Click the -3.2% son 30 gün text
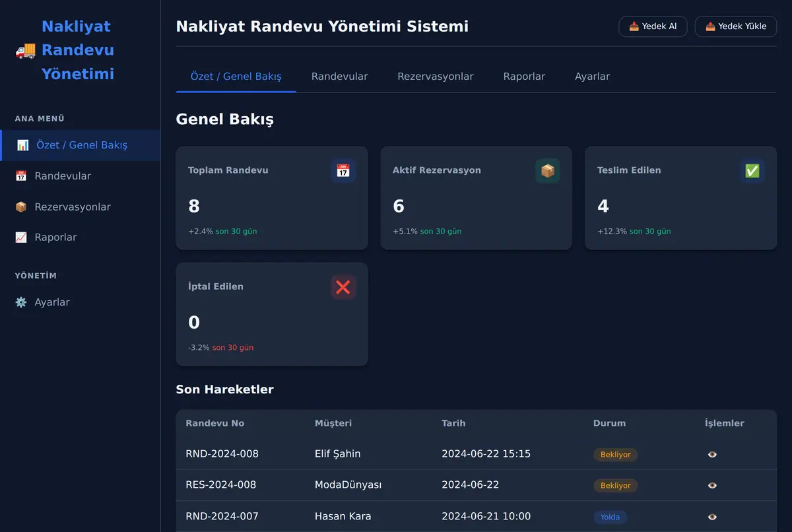Viewport: 792px width, 532px height. [x=220, y=348]
